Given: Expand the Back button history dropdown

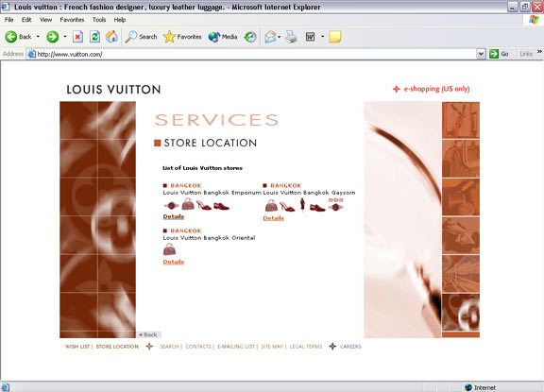Looking at the screenshot, I should (x=38, y=37).
